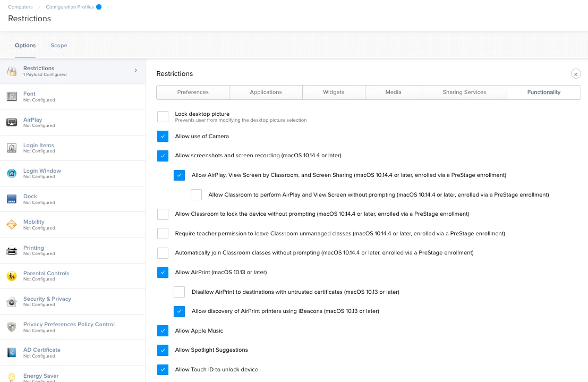Click the Login Items payload icon
588x382 pixels.
point(12,148)
